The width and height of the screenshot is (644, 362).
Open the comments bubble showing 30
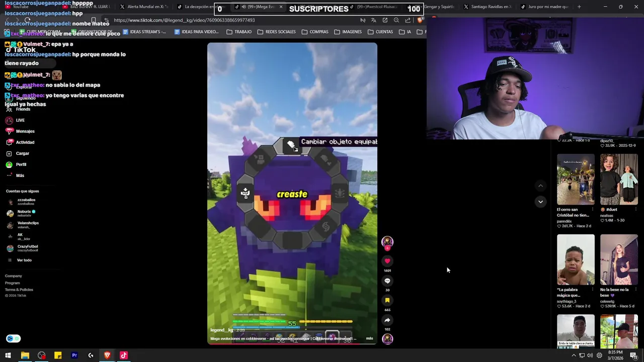[x=387, y=281]
